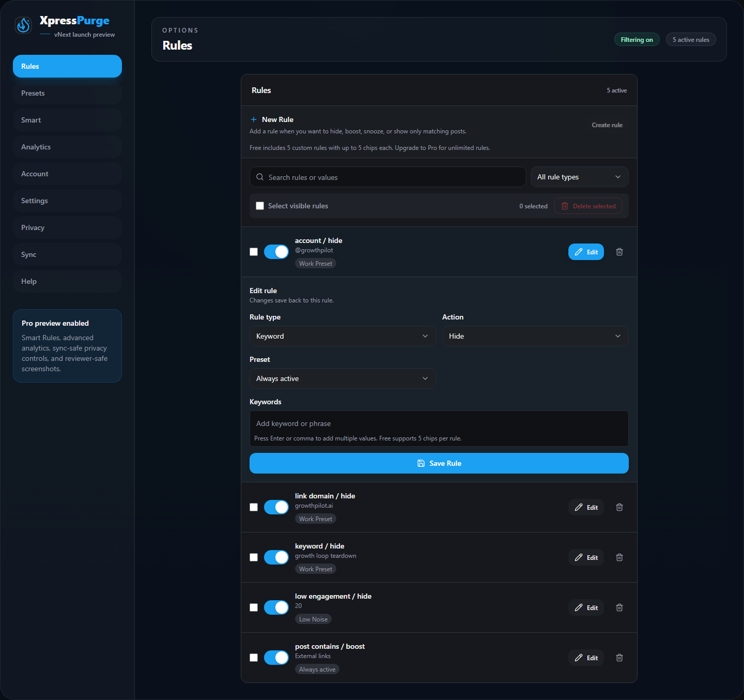Screen dimensions: 744x700
Task: Delete the keyword / hide rule via trash icon
Action: [619, 557]
